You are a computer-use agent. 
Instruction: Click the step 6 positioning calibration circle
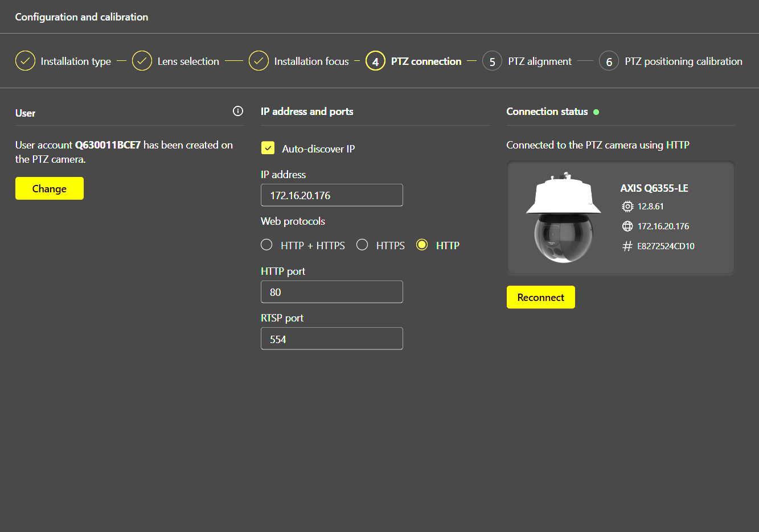pyautogui.click(x=609, y=61)
